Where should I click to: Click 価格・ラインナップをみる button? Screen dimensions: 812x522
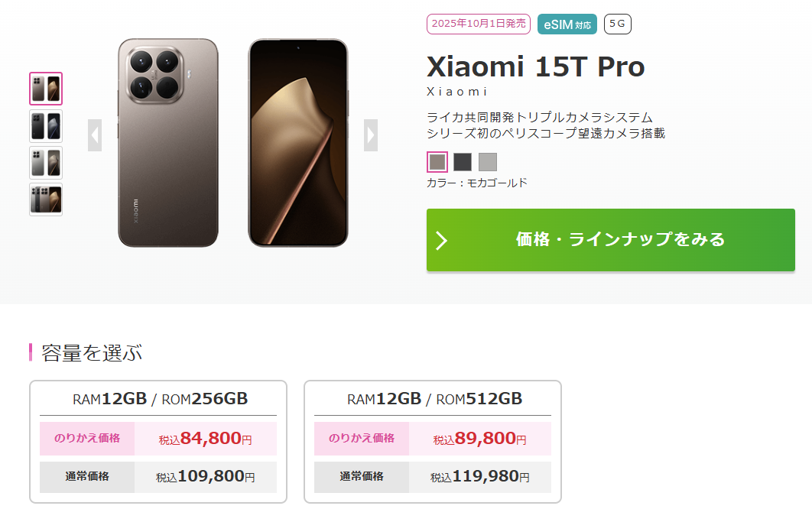coord(611,240)
